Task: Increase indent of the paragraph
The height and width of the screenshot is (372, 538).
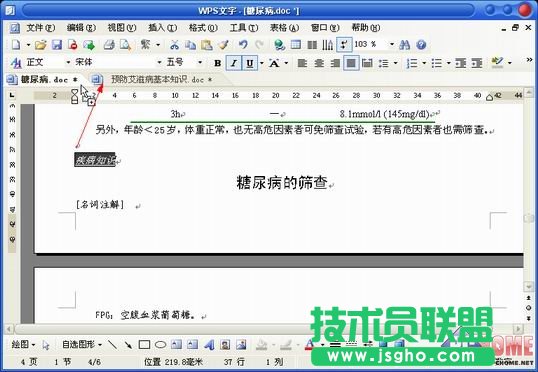Action: tap(477, 63)
